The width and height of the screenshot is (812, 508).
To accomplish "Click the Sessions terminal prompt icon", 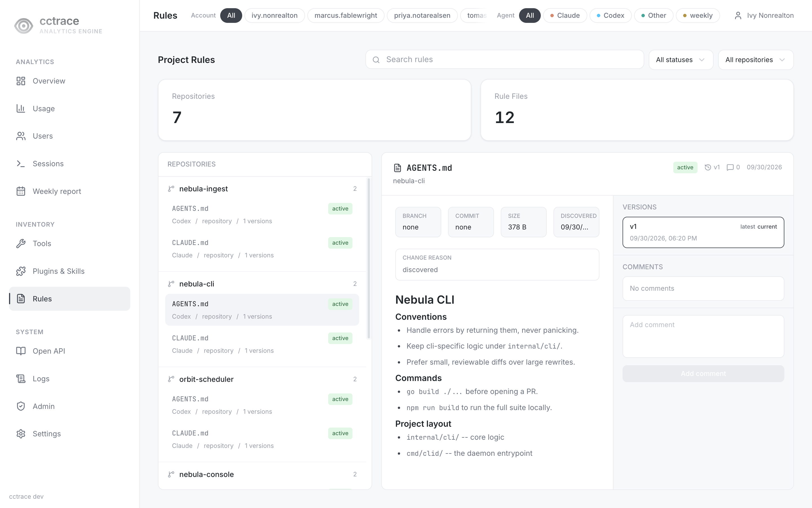I will point(21,164).
